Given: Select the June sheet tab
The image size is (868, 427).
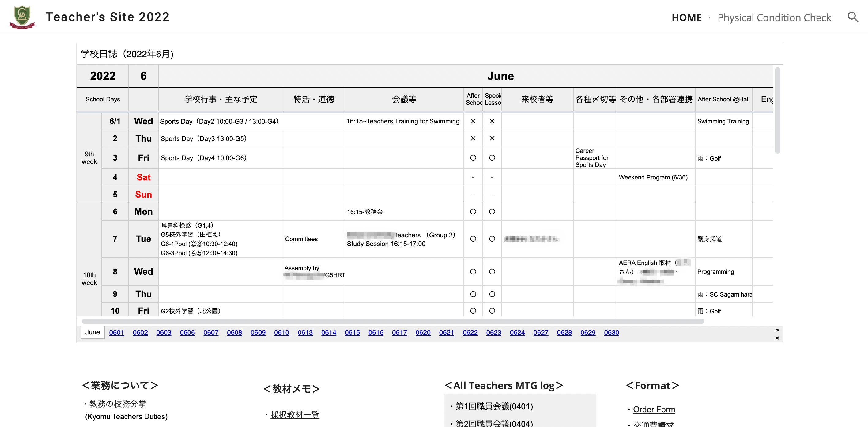Looking at the screenshot, I should tap(92, 332).
